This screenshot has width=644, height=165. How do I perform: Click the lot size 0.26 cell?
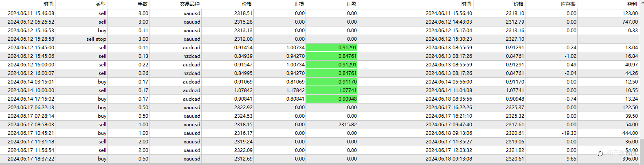pos(143,73)
